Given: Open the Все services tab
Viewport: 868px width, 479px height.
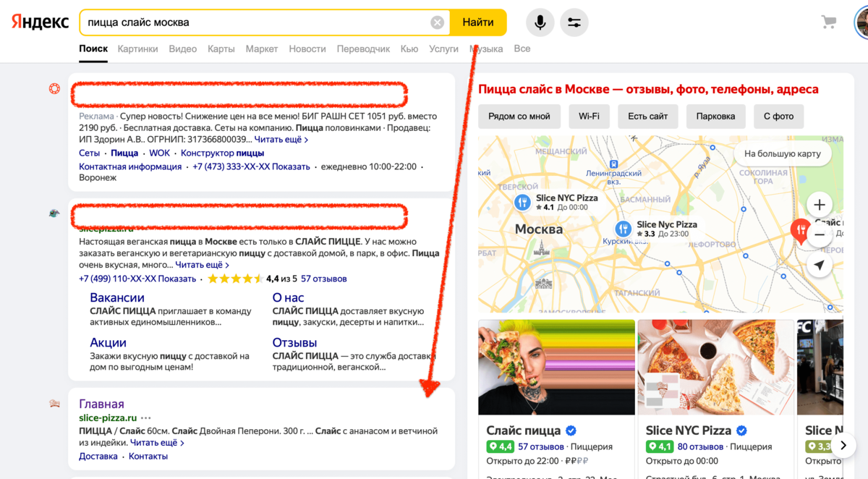Looking at the screenshot, I should point(522,49).
